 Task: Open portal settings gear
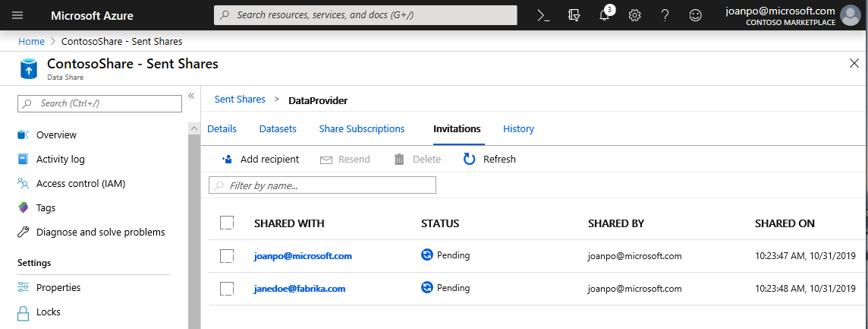(634, 15)
